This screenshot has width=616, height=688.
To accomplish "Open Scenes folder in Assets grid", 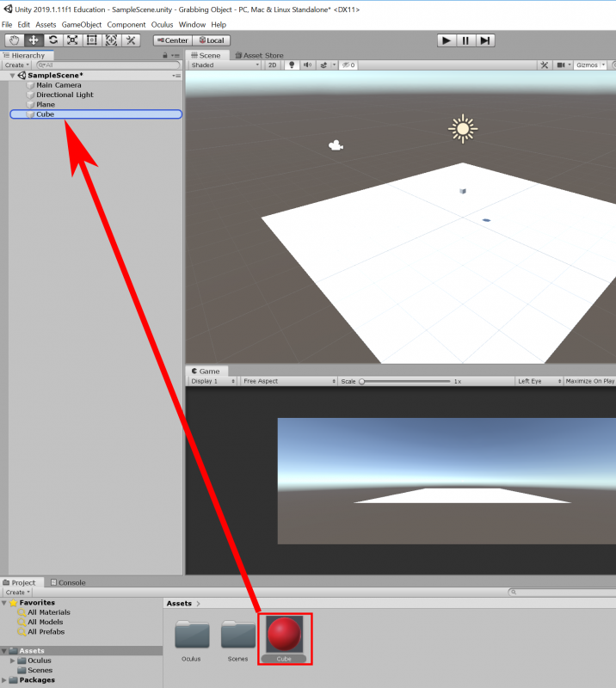I will (x=237, y=635).
